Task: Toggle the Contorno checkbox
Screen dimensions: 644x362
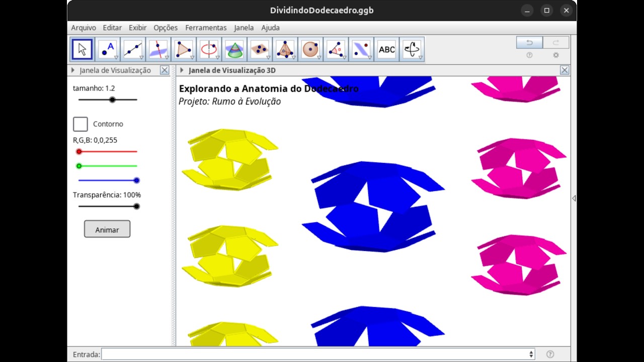Action: click(x=80, y=124)
